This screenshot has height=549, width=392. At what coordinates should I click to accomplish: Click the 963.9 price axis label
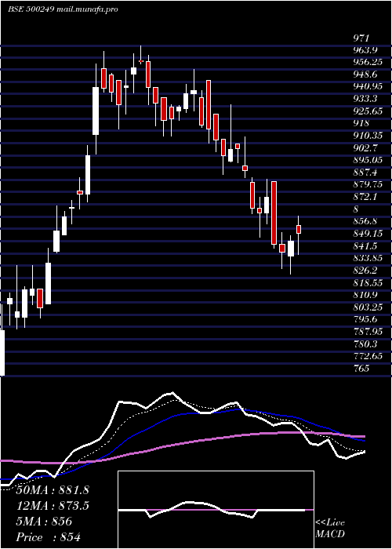pos(365,50)
